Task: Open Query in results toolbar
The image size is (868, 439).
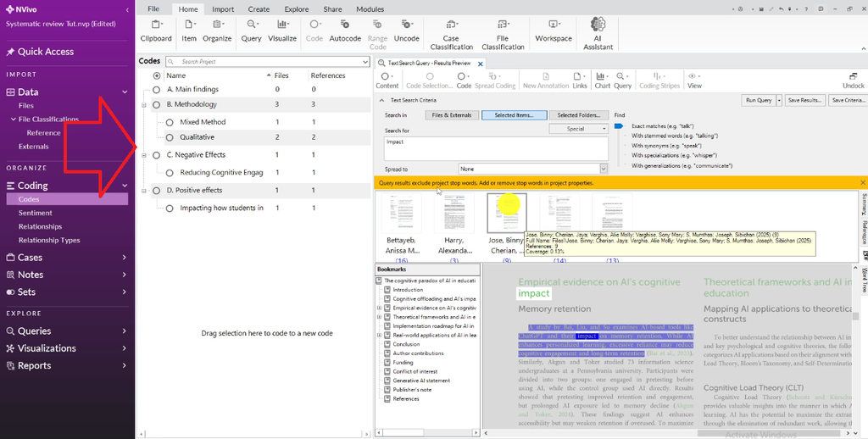Action: (x=622, y=81)
